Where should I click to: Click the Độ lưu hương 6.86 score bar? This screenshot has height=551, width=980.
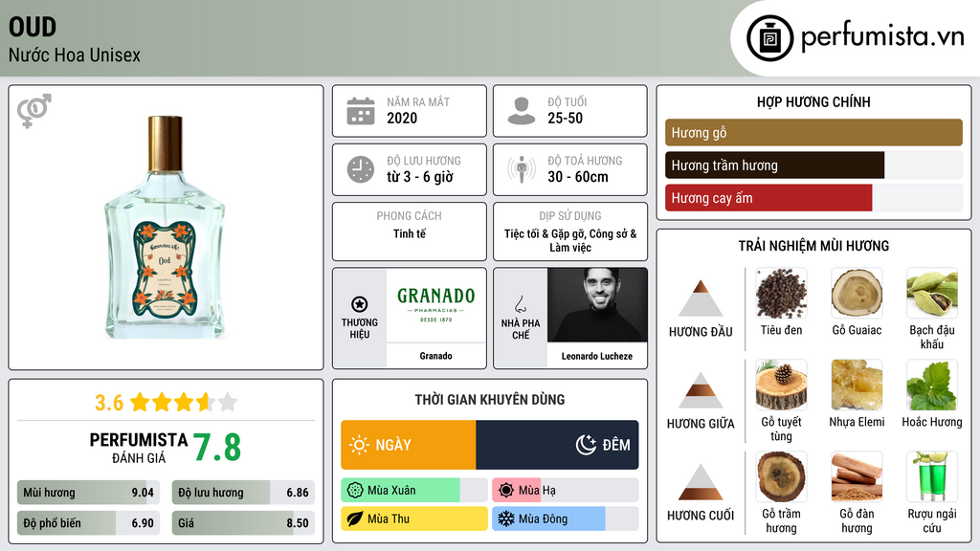pyautogui.click(x=243, y=493)
